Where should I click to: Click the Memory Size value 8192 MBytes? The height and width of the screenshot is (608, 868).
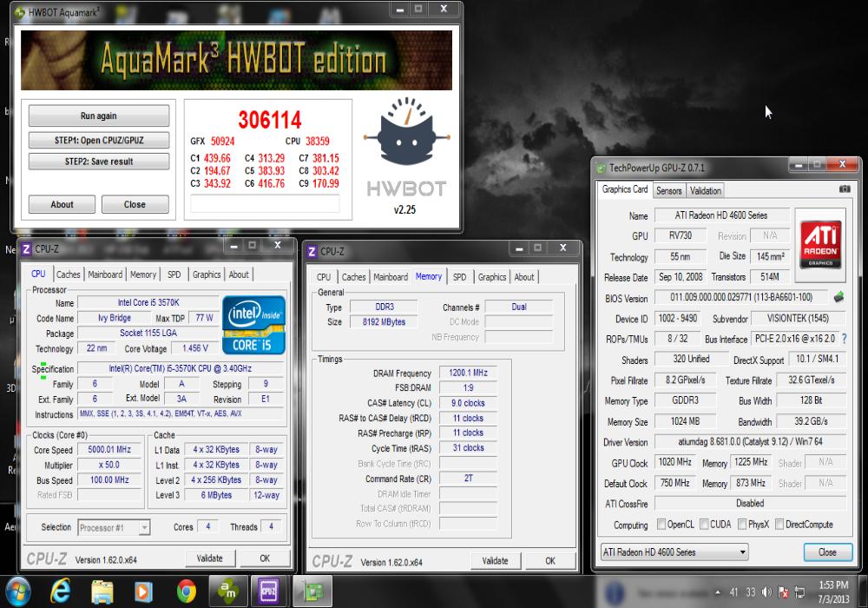(x=385, y=321)
